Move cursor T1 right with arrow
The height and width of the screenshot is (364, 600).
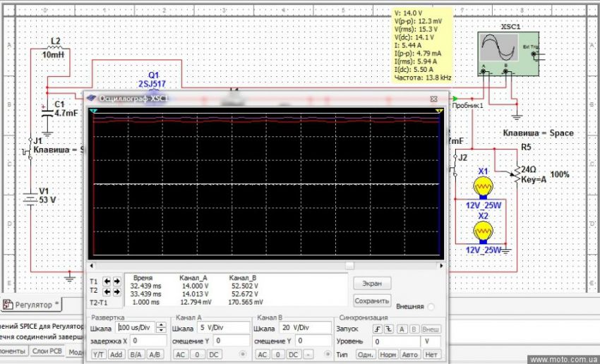(x=116, y=281)
